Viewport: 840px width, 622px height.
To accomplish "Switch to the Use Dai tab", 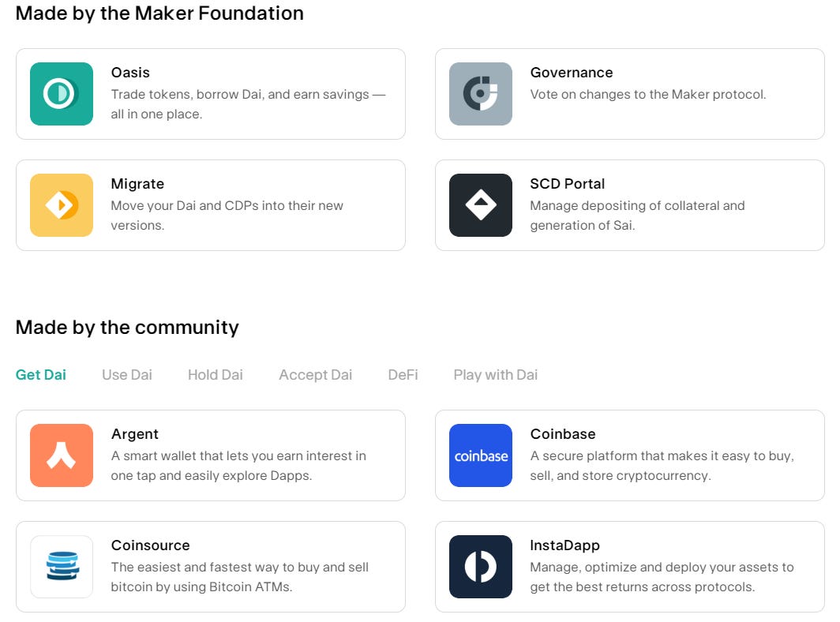I will (127, 375).
